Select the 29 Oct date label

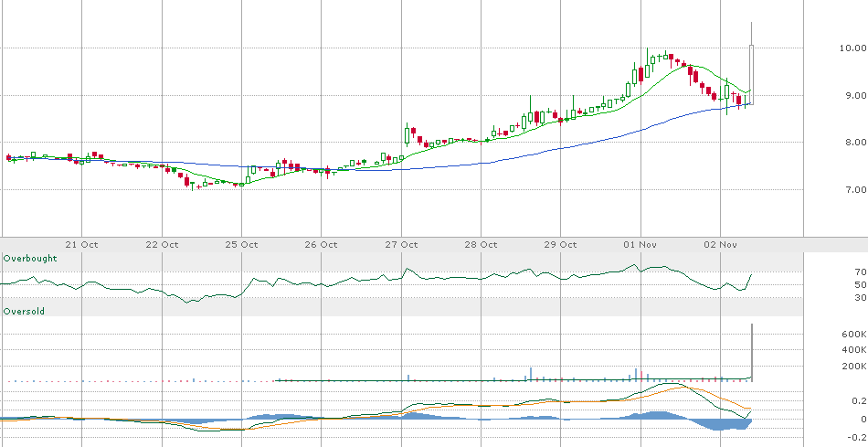[561, 244]
